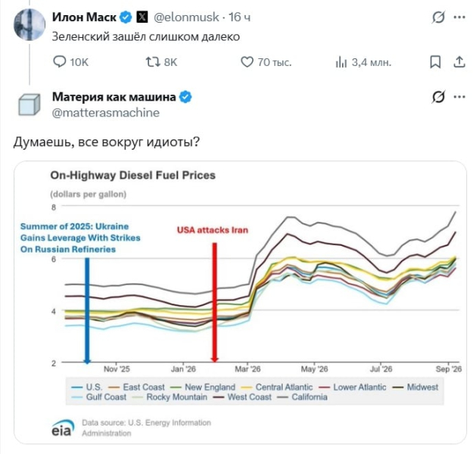This screenshot has width=476, height=454.
Task: Click the Илон Маск display name
Action: 84,17
